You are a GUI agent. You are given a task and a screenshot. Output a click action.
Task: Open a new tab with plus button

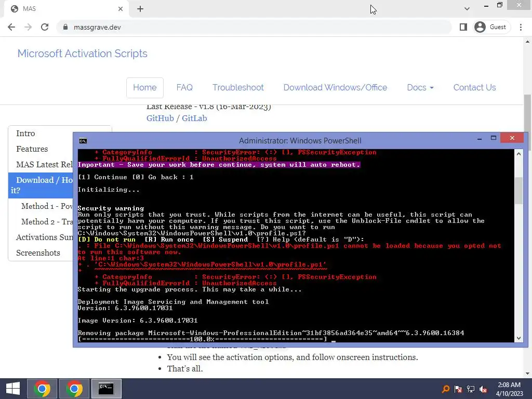point(140,9)
